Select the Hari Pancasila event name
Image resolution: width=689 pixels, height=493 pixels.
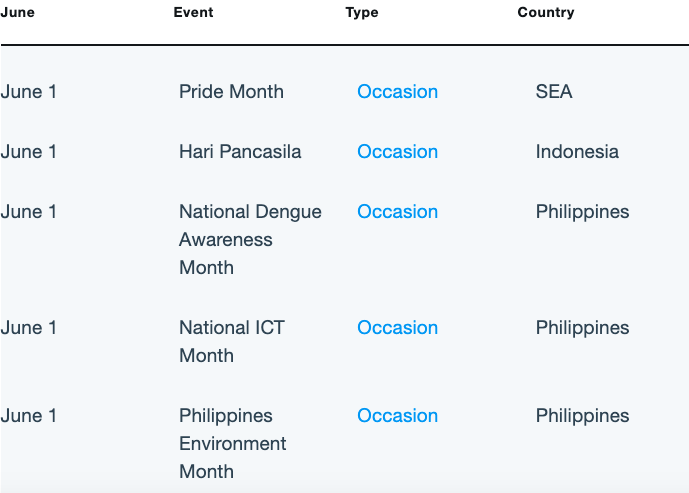[x=240, y=152]
